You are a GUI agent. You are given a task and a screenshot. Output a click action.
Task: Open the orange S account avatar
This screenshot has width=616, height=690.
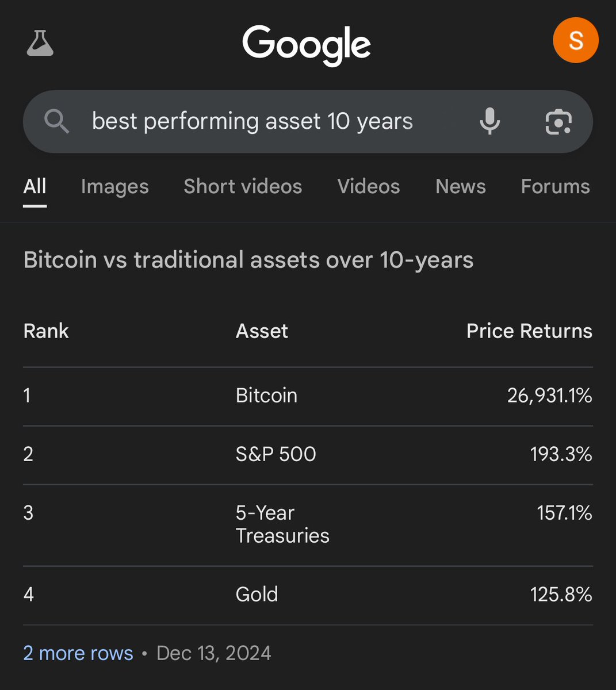(x=575, y=40)
